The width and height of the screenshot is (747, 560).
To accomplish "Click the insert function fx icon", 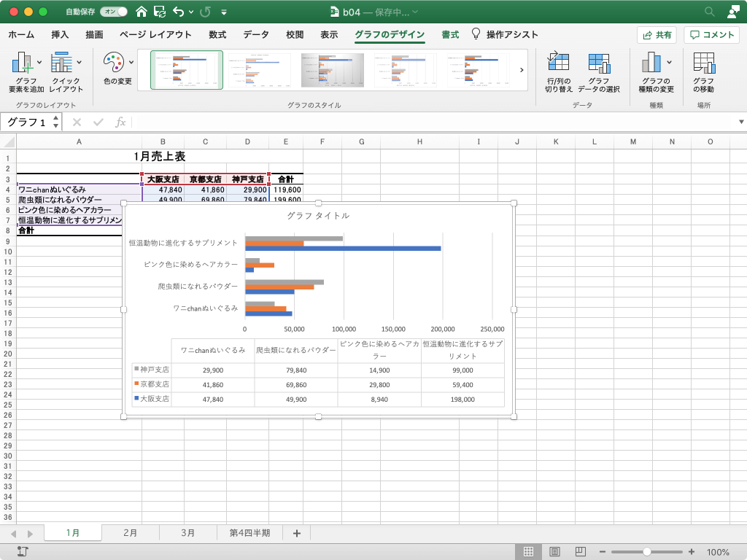I will (120, 122).
